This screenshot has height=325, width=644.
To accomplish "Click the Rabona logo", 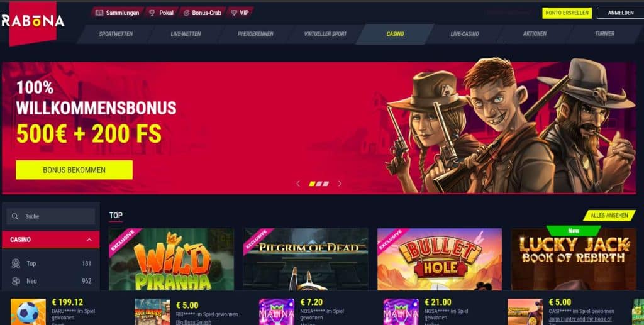I will 33,21.
